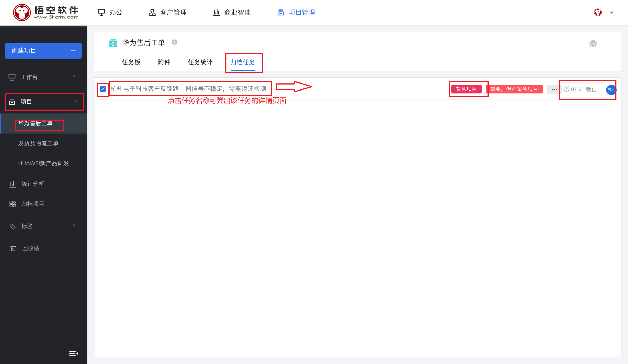The image size is (628, 364).
Task: Open 归档项目 from the sidebar
Action: click(x=33, y=204)
